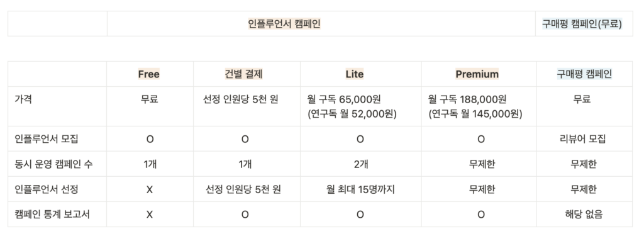Click the 해당 없음 cell
The image size is (644, 236).
[x=584, y=214]
